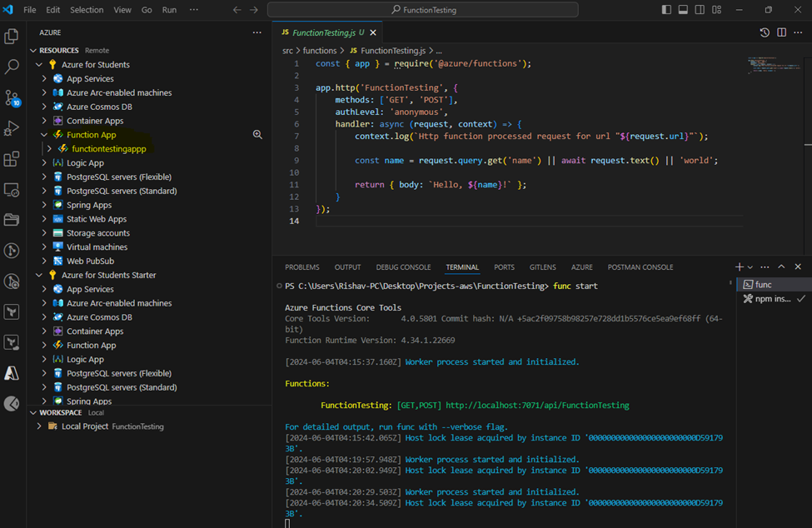The width and height of the screenshot is (812, 528).
Task: Open the View menu
Action: pos(122,10)
